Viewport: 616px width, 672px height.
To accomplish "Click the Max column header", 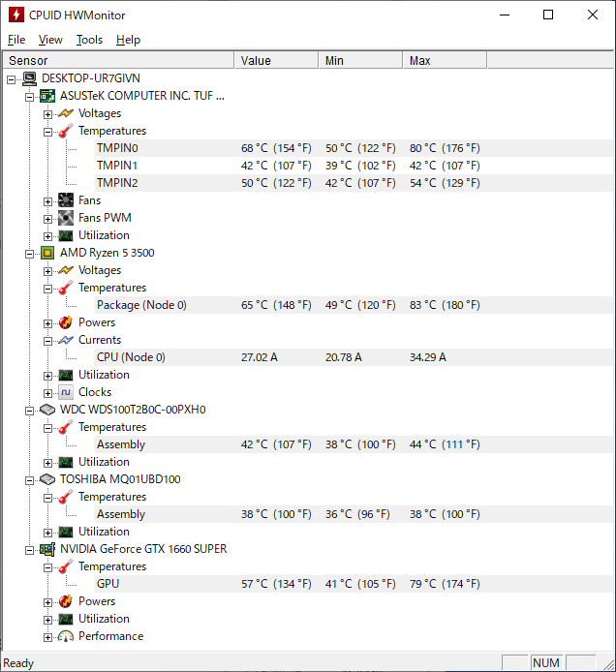I will coord(445,61).
